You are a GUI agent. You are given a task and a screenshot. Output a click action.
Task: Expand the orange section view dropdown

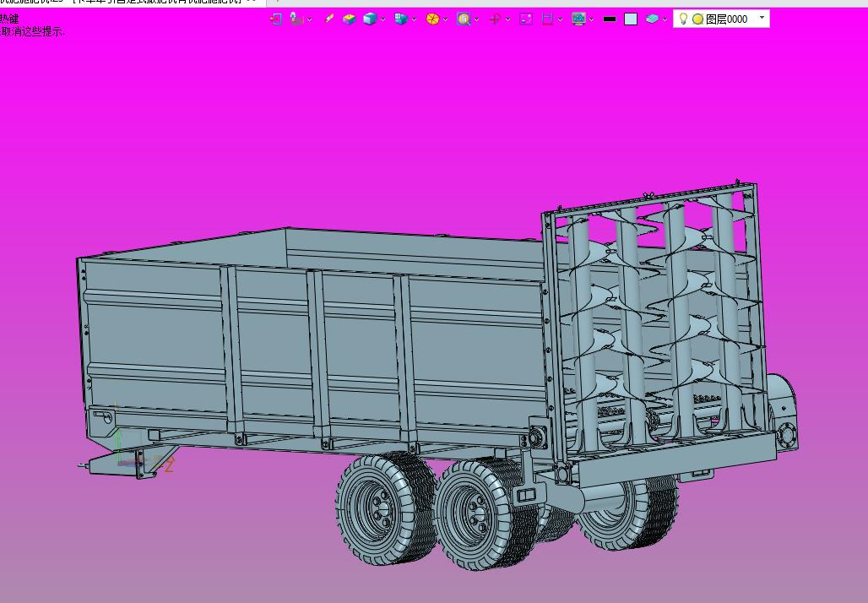coord(446,19)
